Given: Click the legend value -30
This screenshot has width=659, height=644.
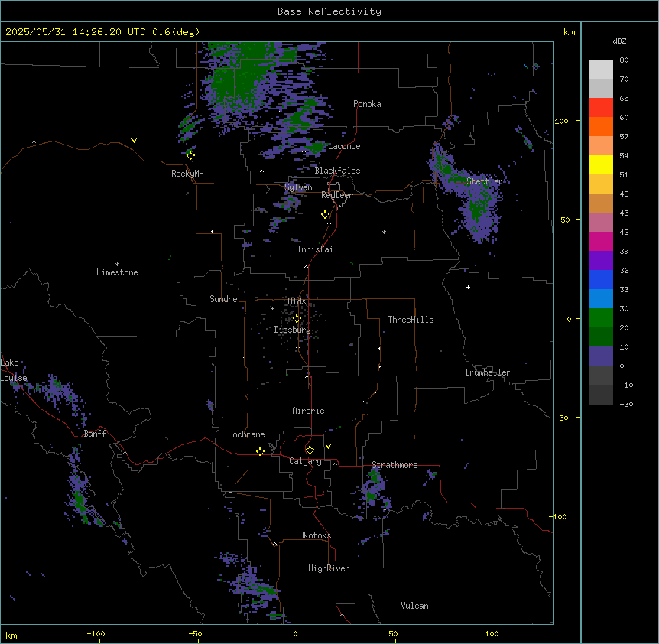Looking at the screenshot, I should pyautogui.click(x=626, y=404).
